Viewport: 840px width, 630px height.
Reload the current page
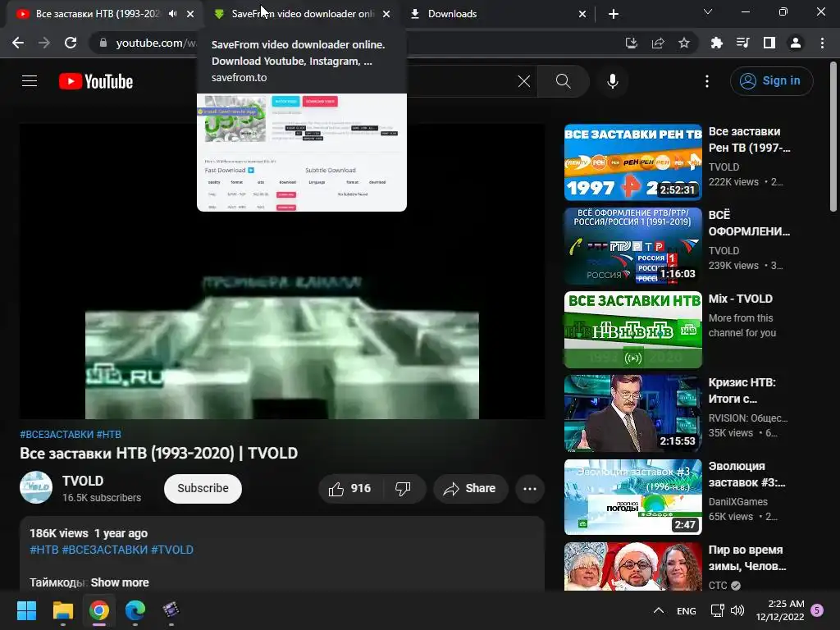71,43
